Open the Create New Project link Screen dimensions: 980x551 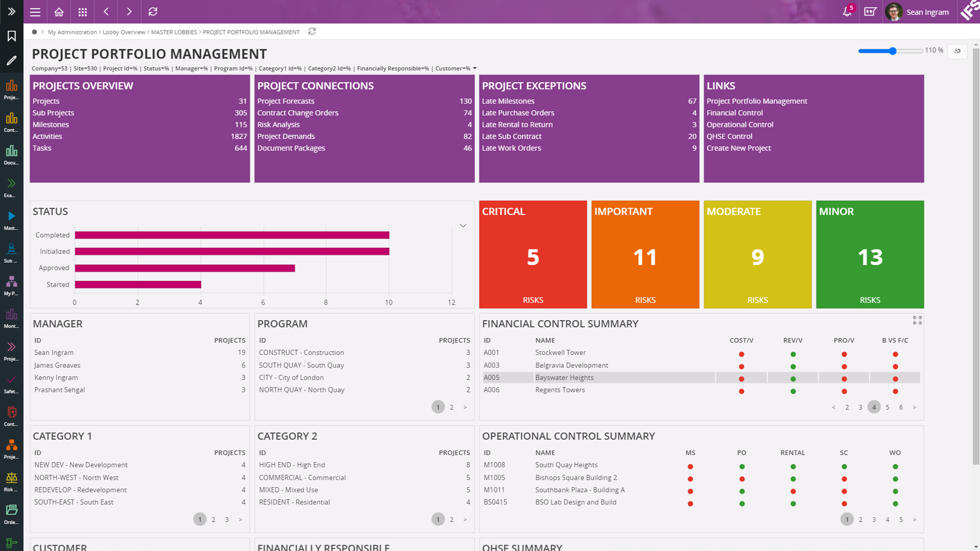tap(738, 148)
